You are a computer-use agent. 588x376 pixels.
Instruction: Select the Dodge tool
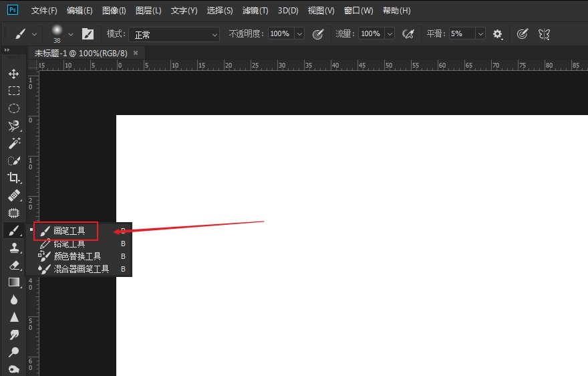click(x=14, y=352)
